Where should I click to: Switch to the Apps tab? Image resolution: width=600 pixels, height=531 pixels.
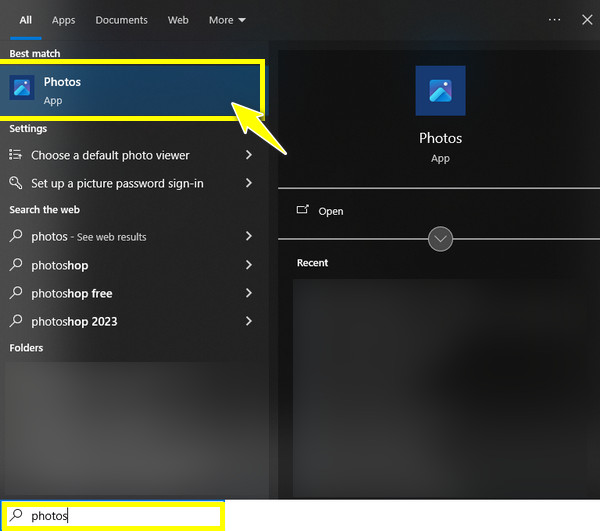click(64, 20)
